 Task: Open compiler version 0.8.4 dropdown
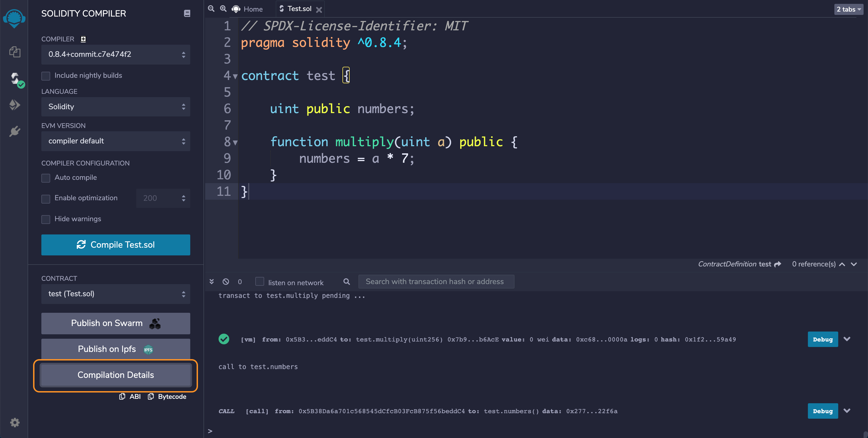click(x=116, y=54)
